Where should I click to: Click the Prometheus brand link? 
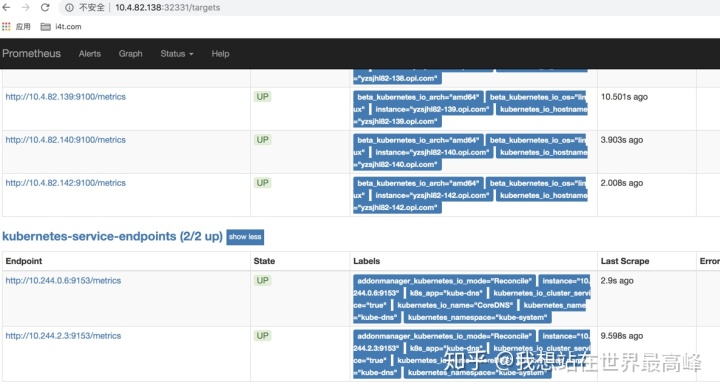point(31,53)
